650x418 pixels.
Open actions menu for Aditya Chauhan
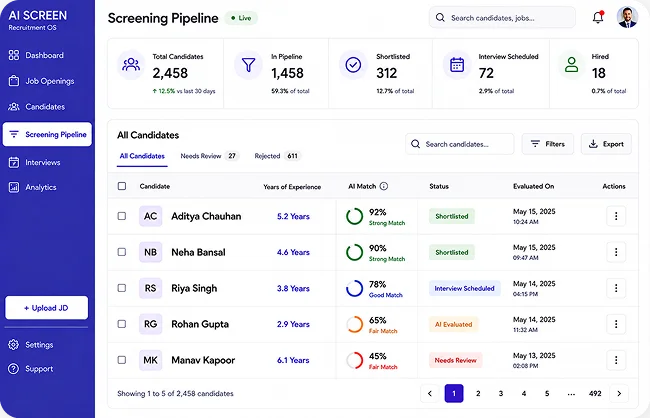[x=616, y=216]
